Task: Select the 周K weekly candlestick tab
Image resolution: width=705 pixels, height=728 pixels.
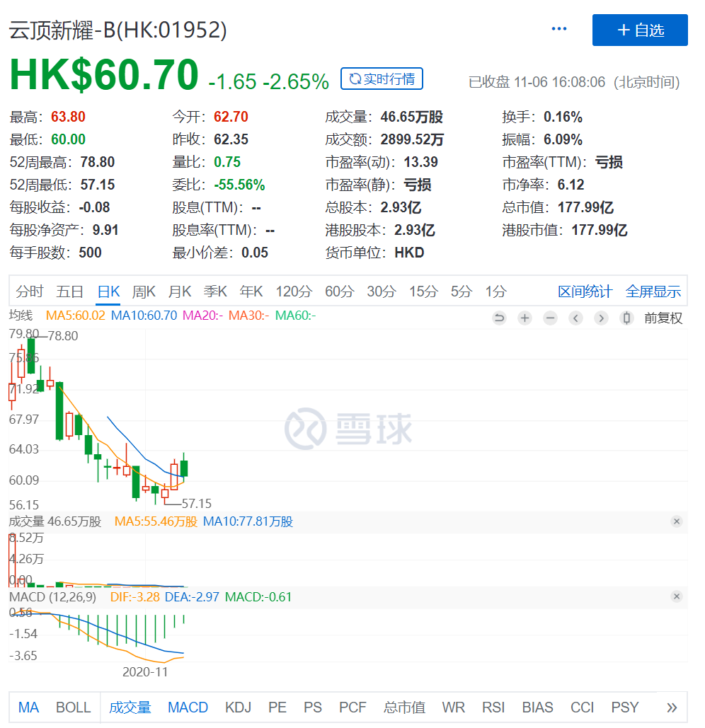Action: [144, 291]
